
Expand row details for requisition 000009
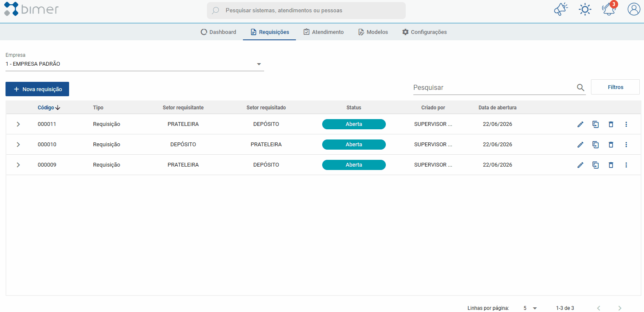[x=18, y=165]
